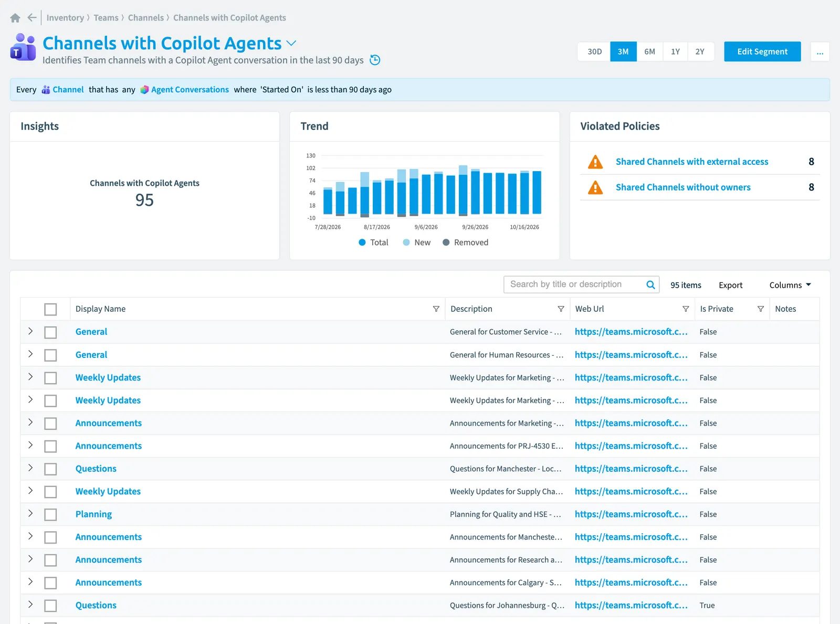The image size is (840, 624).
Task: Open the Planning channel link
Action: coord(93,514)
